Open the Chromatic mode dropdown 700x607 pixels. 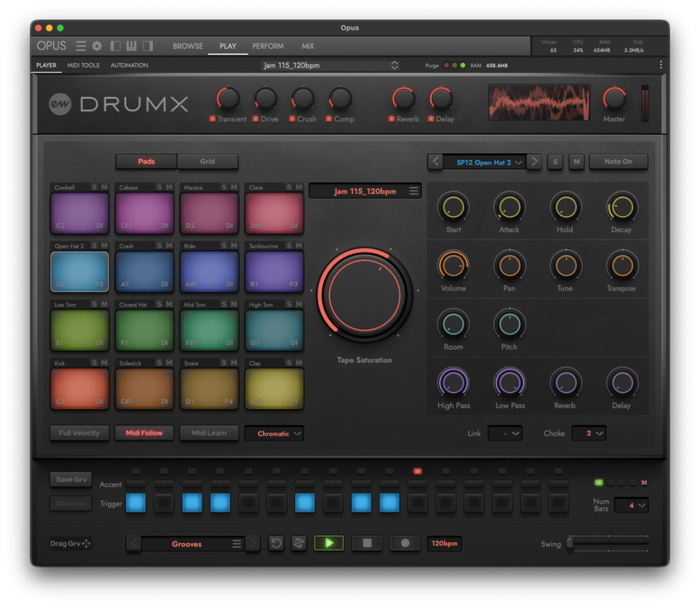tap(274, 433)
